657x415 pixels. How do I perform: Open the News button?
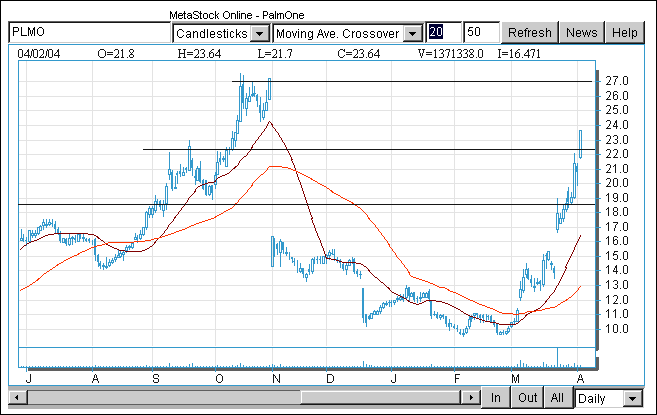pos(581,33)
